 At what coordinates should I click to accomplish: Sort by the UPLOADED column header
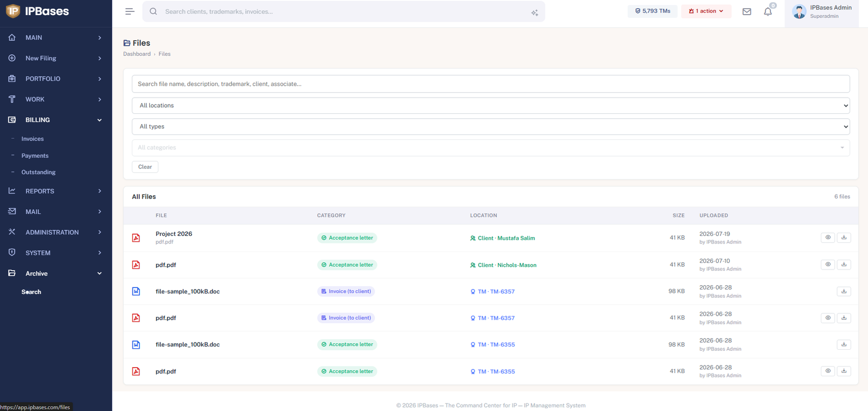[x=713, y=215]
